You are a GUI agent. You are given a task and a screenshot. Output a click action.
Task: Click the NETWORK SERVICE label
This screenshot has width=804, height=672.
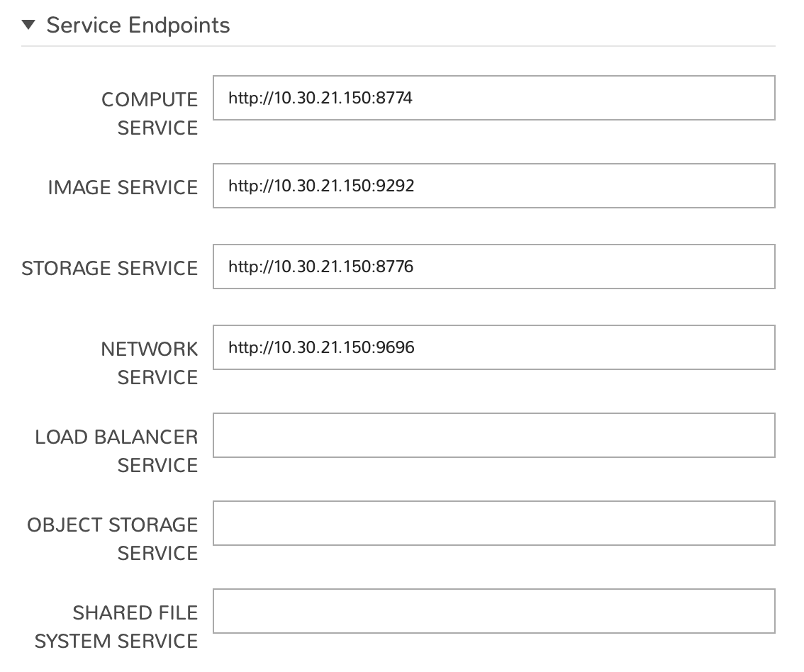(150, 363)
